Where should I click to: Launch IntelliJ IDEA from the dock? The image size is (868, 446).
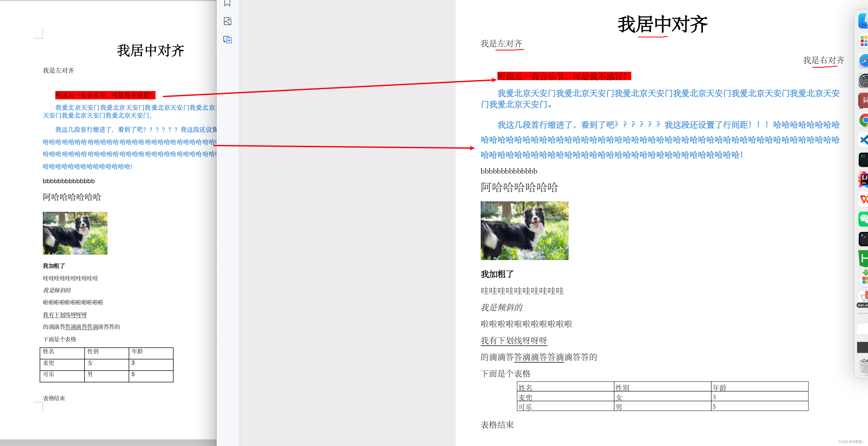pyautogui.click(x=863, y=179)
